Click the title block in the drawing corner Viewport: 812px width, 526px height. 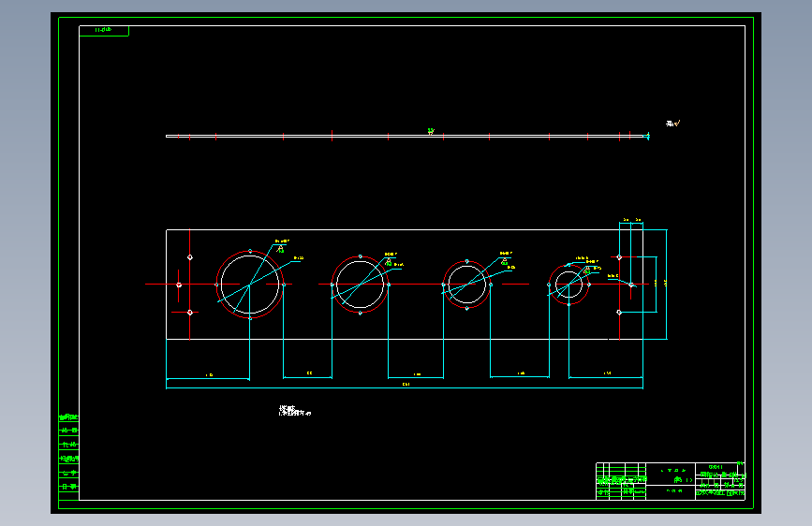(671, 481)
